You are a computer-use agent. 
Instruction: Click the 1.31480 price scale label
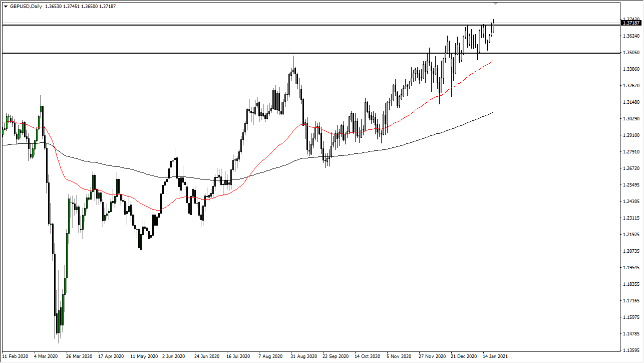(631, 102)
